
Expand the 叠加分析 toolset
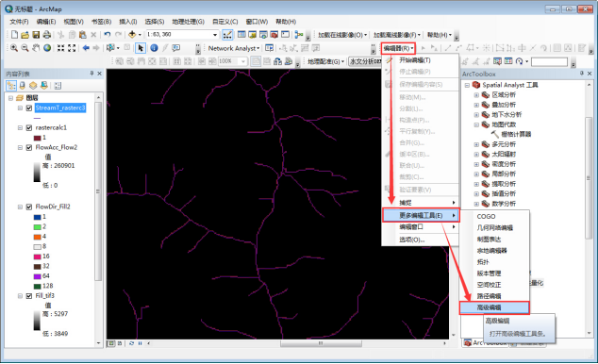pyautogui.click(x=476, y=105)
